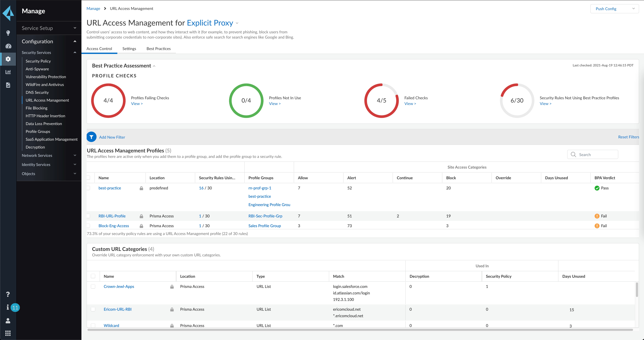644x340 pixels.
Task: Select the Dashboard gauge icon in sidebar
Action: [8, 46]
